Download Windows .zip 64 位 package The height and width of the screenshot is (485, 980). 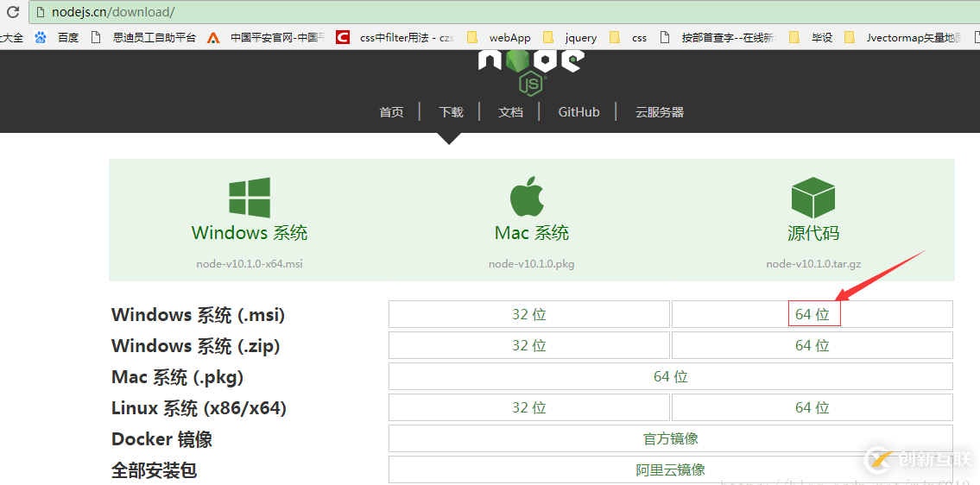click(x=812, y=345)
